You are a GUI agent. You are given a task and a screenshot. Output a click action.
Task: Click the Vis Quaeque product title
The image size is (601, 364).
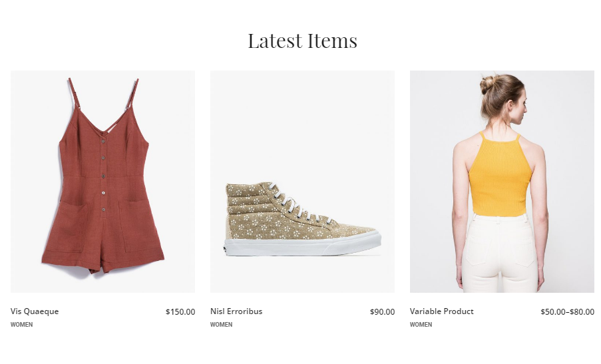click(x=35, y=311)
